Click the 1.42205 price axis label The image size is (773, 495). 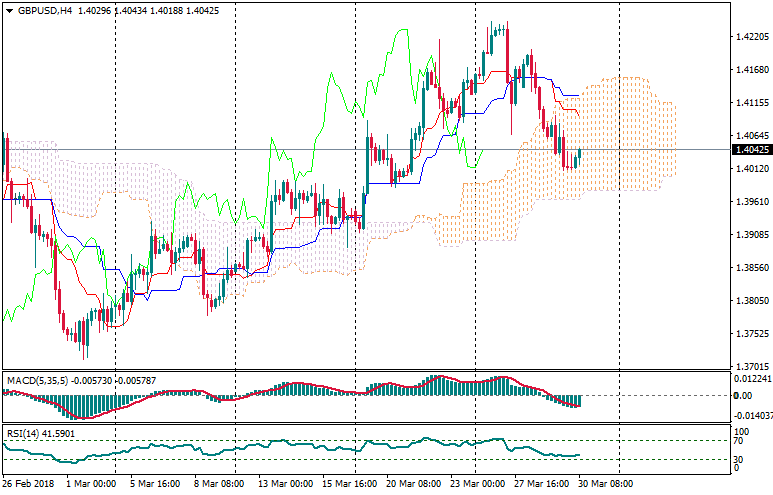point(750,37)
